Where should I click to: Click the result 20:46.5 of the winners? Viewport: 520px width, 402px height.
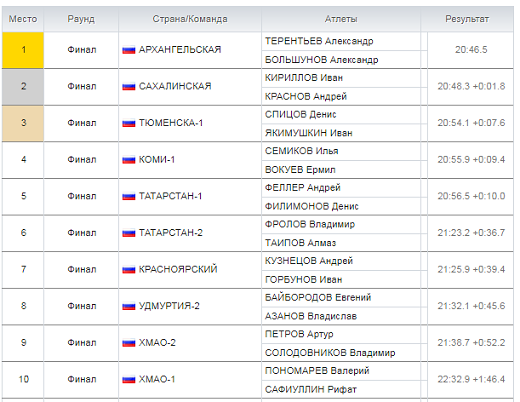click(x=471, y=50)
